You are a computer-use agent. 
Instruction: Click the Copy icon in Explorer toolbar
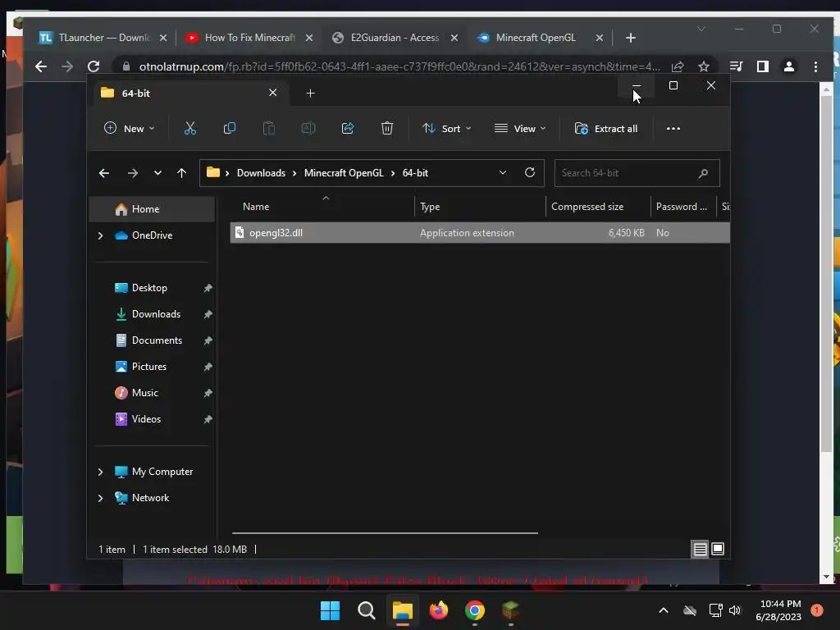click(x=230, y=129)
